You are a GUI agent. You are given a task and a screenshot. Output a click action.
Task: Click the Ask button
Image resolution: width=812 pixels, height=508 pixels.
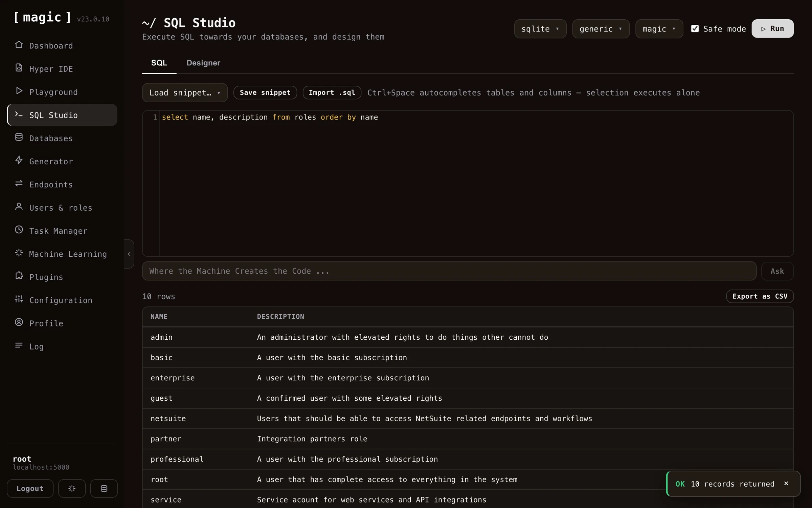pyautogui.click(x=777, y=271)
